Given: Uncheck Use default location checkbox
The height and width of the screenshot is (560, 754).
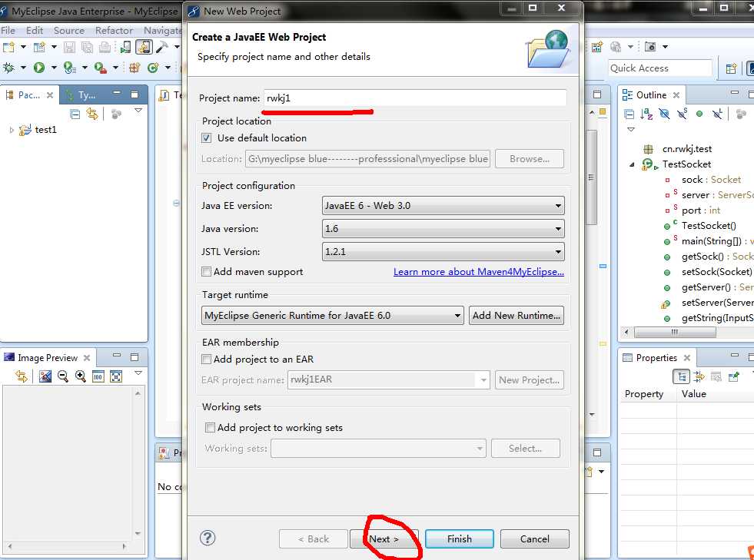Looking at the screenshot, I should tap(206, 138).
